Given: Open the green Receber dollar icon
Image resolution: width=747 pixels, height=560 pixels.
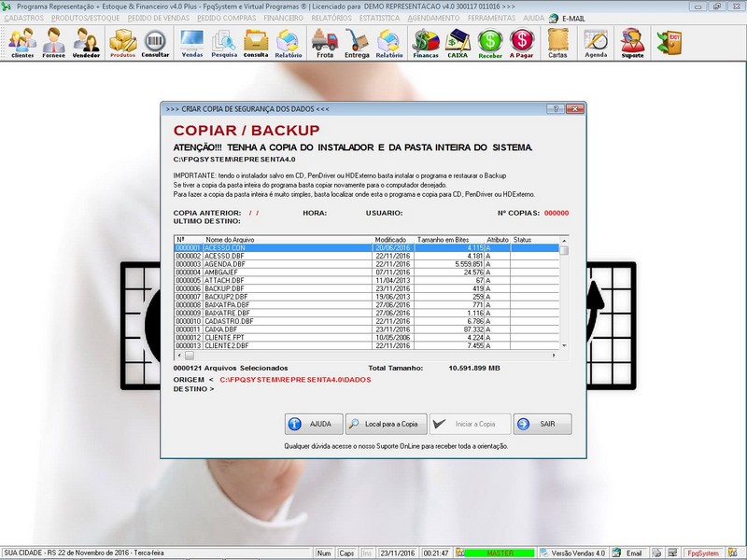Looking at the screenshot, I should point(490,43).
